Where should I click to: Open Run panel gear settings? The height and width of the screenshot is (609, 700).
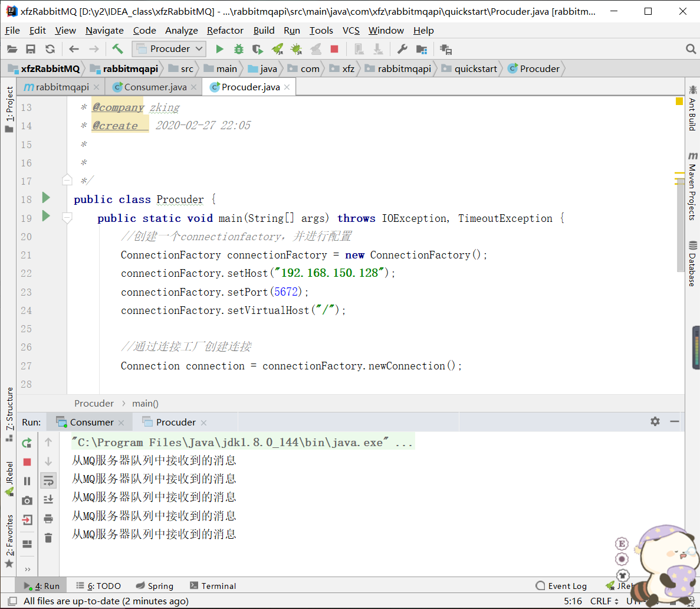click(655, 421)
